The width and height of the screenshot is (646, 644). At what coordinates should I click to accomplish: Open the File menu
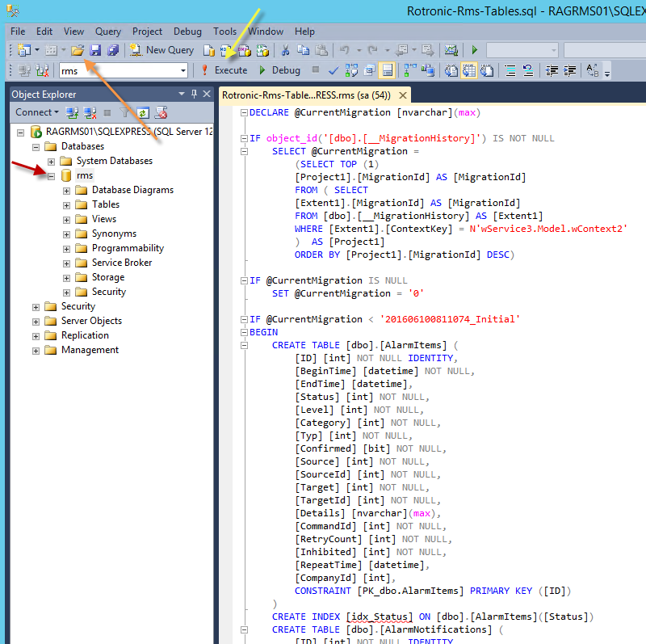(18, 32)
